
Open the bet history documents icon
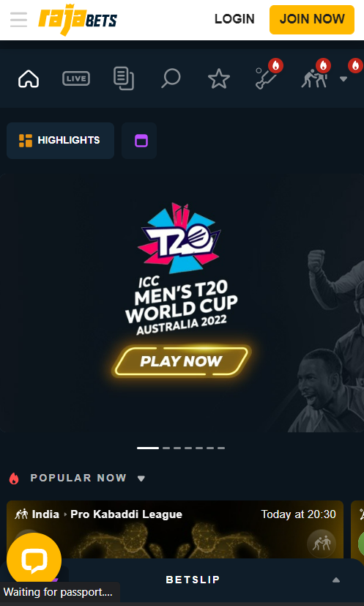[x=124, y=78]
